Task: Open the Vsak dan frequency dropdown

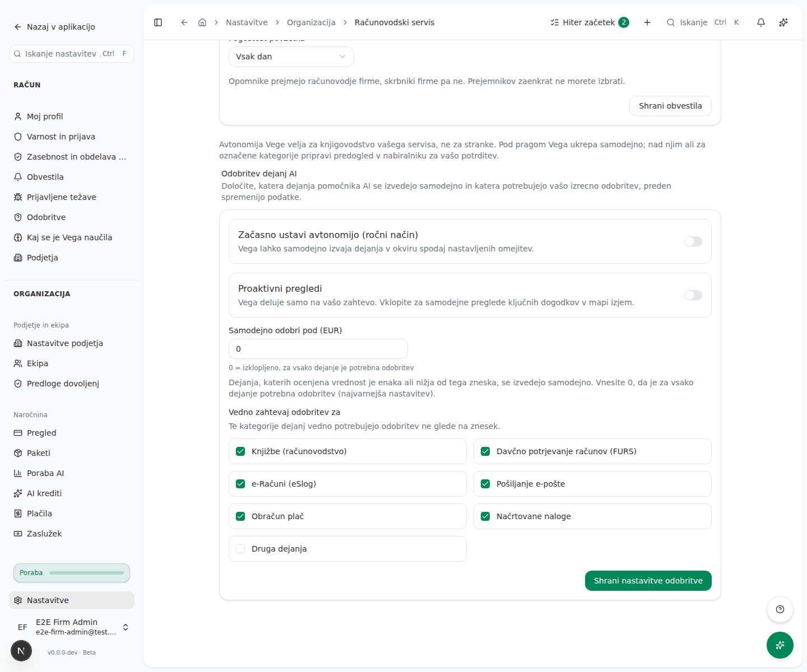Action: coord(291,57)
